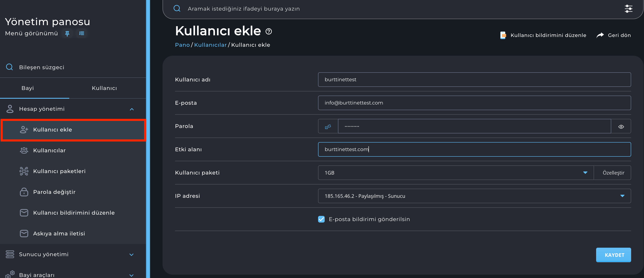The width and height of the screenshot is (644, 278).
Task: Click the pin icon beside Menü görünümü
Action: [67, 33]
